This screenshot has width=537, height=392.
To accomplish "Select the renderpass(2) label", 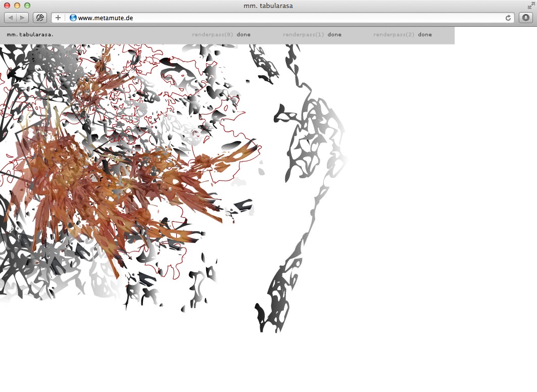I will (394, 35).
